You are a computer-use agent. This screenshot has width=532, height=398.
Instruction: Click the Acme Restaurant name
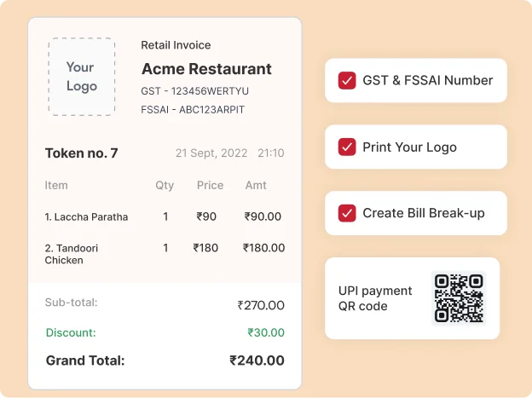point(206,69)
